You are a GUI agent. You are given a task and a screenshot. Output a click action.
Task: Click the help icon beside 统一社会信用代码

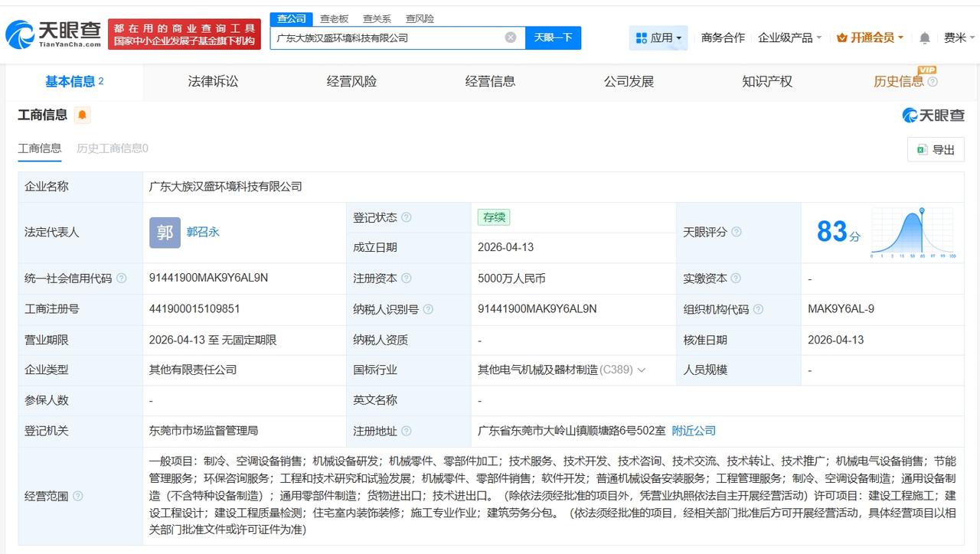pos(122,279)
